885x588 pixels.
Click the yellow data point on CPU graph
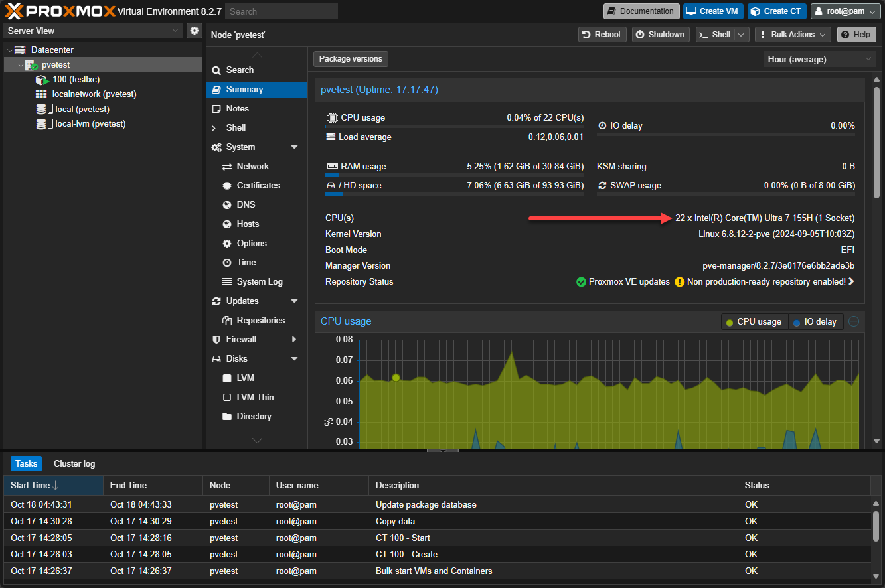(396, 378)
